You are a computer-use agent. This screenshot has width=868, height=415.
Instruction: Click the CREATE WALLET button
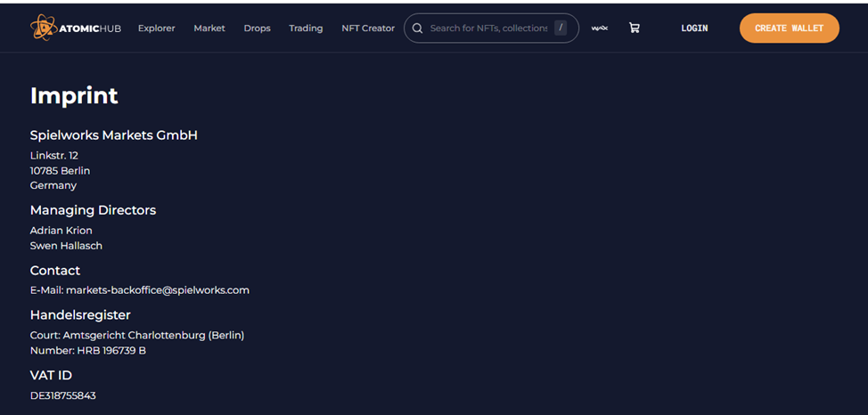[790, 28]
